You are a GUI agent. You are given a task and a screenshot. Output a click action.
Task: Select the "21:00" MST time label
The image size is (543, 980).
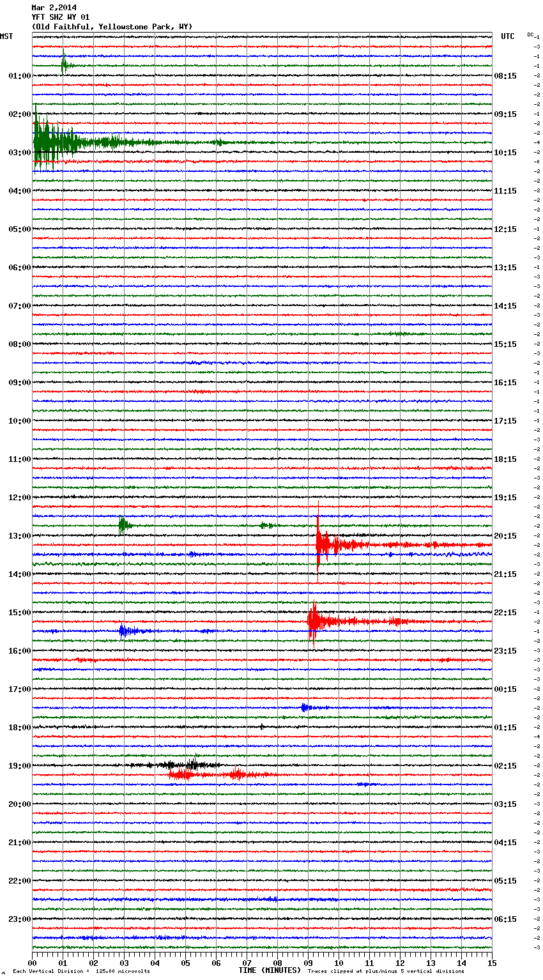[x=19, y=843]
